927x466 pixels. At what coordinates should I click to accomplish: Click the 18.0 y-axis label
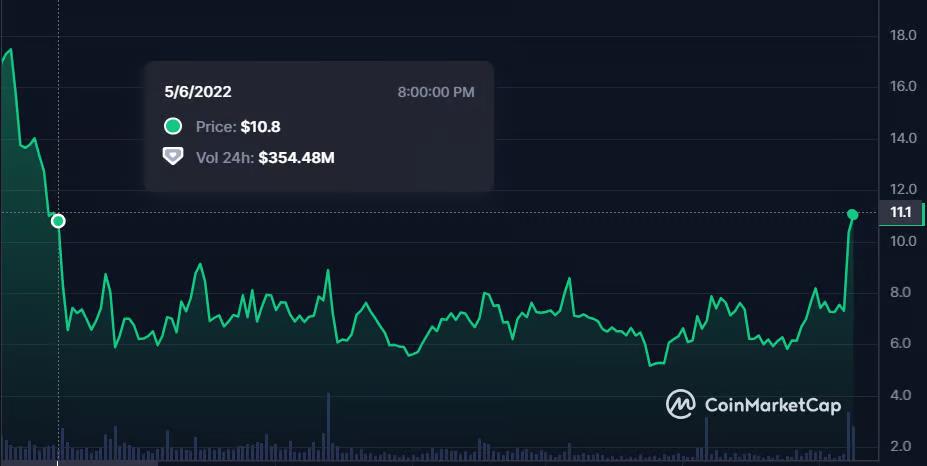(903, 36)
